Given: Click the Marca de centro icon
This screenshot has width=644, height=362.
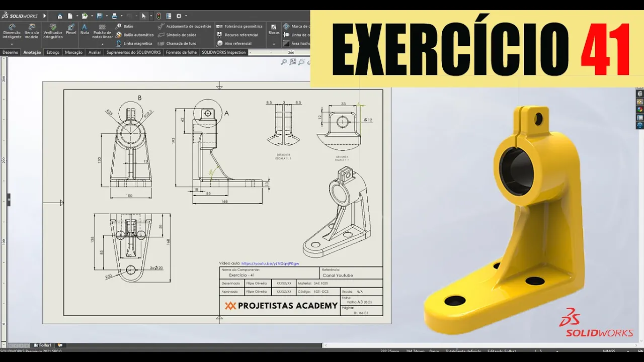Looking at the screenshot, I should point(286,26).
